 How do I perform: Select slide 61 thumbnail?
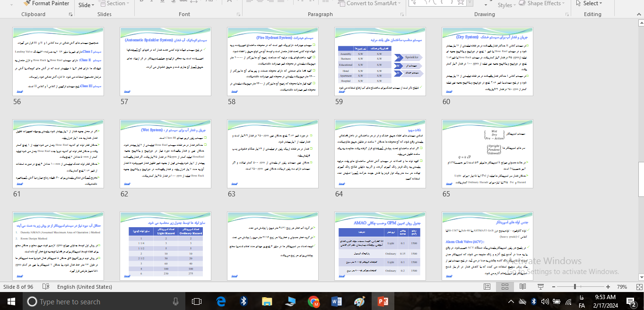point(59,154)
